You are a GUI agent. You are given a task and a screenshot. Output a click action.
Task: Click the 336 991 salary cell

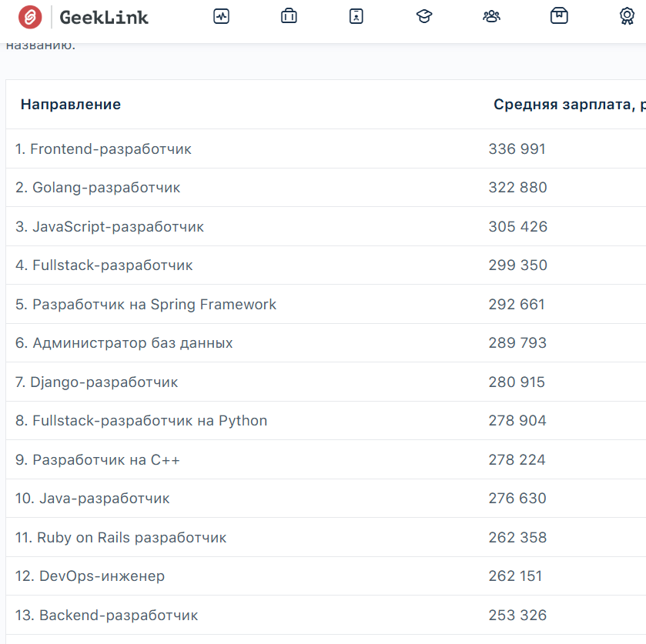(x=517, y=149)
